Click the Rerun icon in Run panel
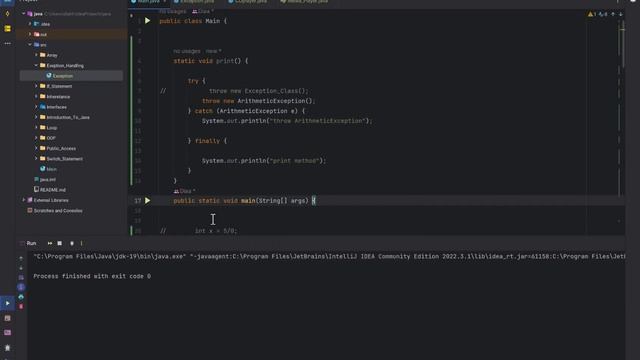Viewport: 640px width, 360px height. point(50,243)
